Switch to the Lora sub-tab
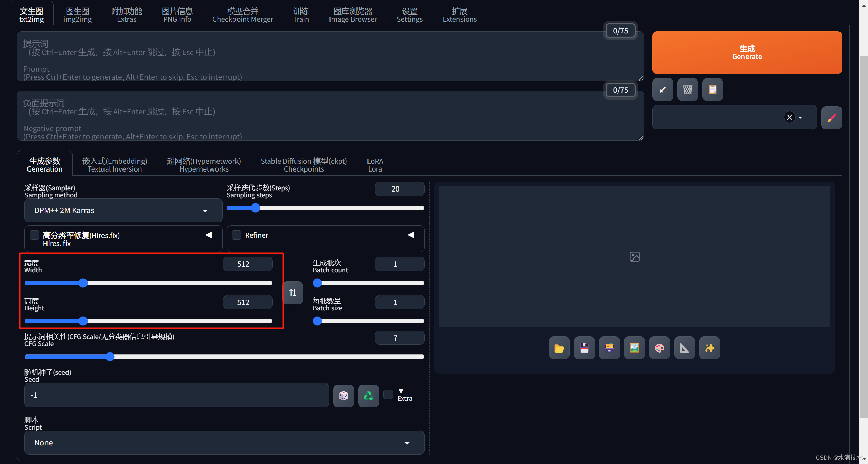868x464 pixels. [x=375, y=165]
